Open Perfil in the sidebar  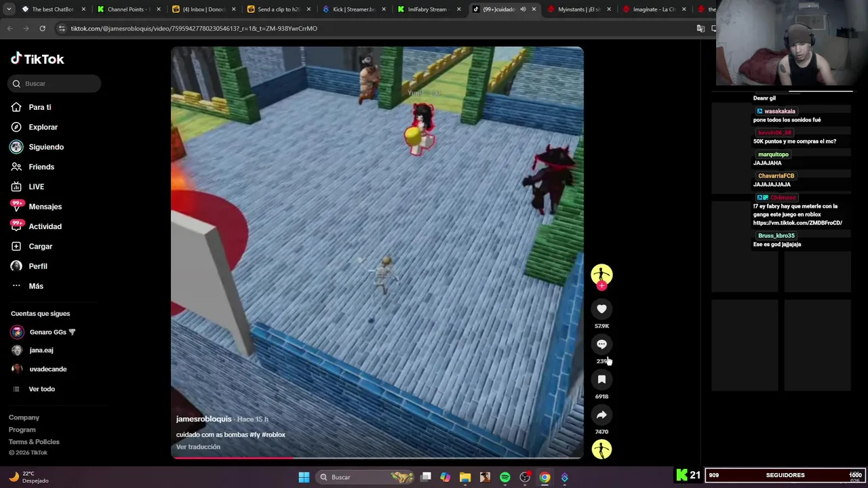click(x=29, y=266)
